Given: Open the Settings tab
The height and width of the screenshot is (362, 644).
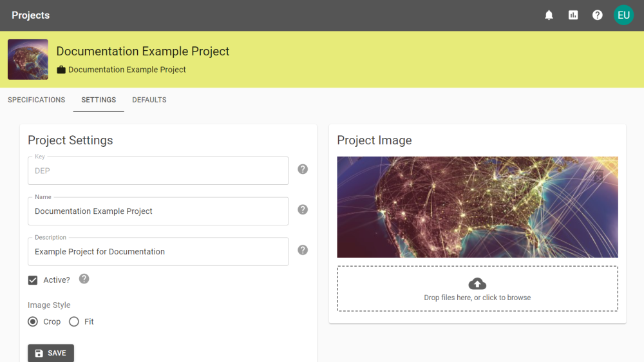Looking at the screenshot, I should click(x=99, y=100).
